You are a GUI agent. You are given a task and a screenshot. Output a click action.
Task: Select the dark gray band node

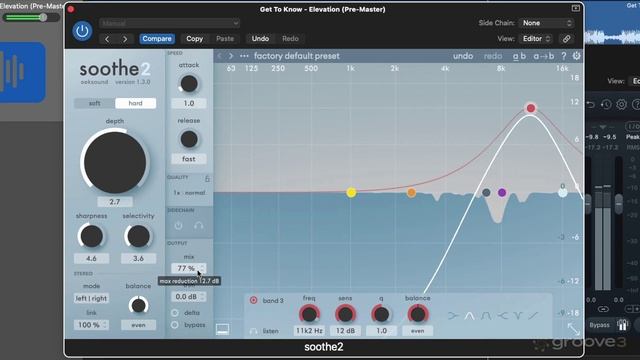click(486, 192)
